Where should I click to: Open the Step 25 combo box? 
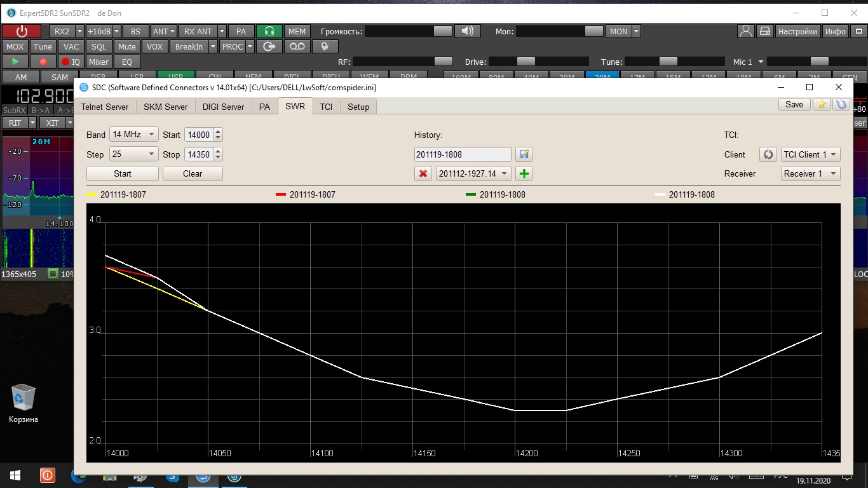point(133,154)
